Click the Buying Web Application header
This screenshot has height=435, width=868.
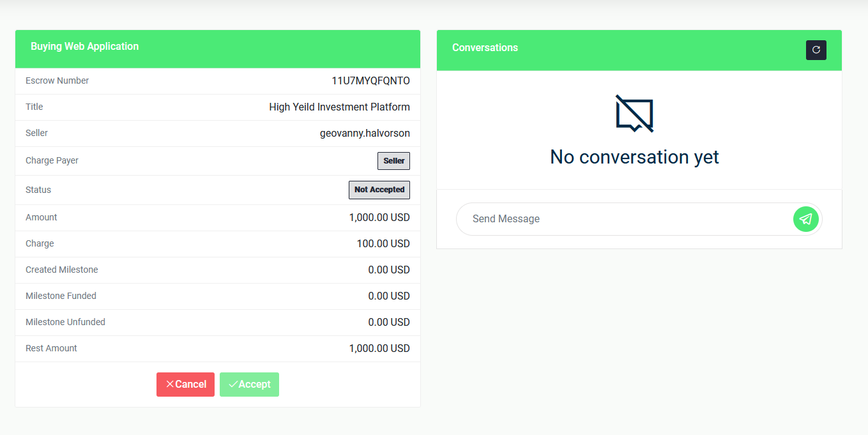pos(84,47)
